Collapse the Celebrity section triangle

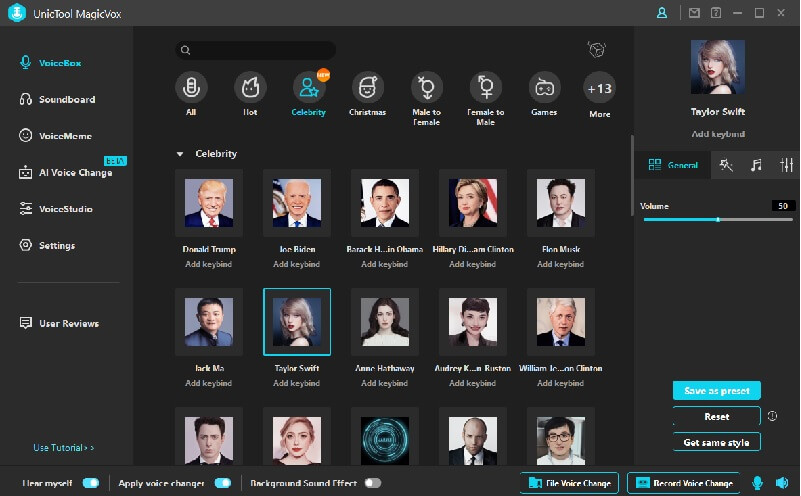point(180,154)
